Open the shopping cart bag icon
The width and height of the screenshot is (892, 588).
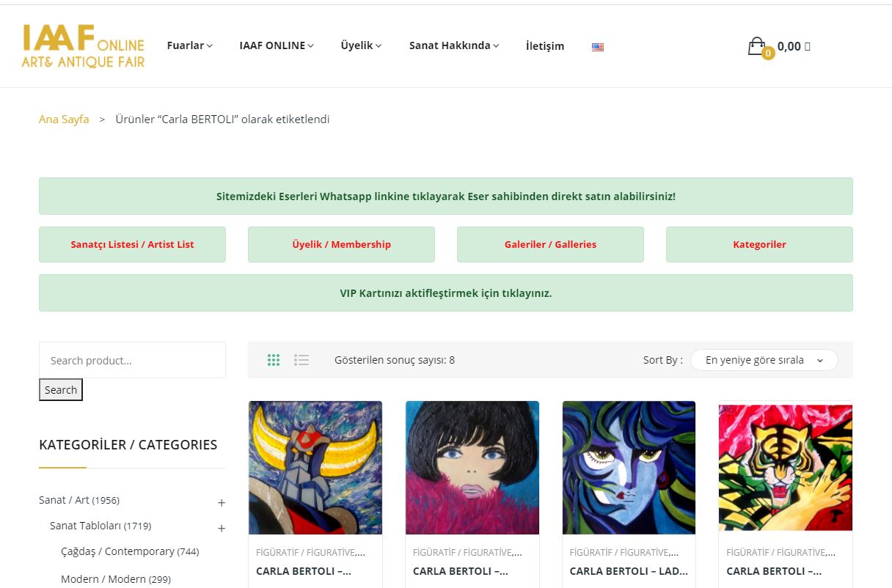[x=756, y=46]
